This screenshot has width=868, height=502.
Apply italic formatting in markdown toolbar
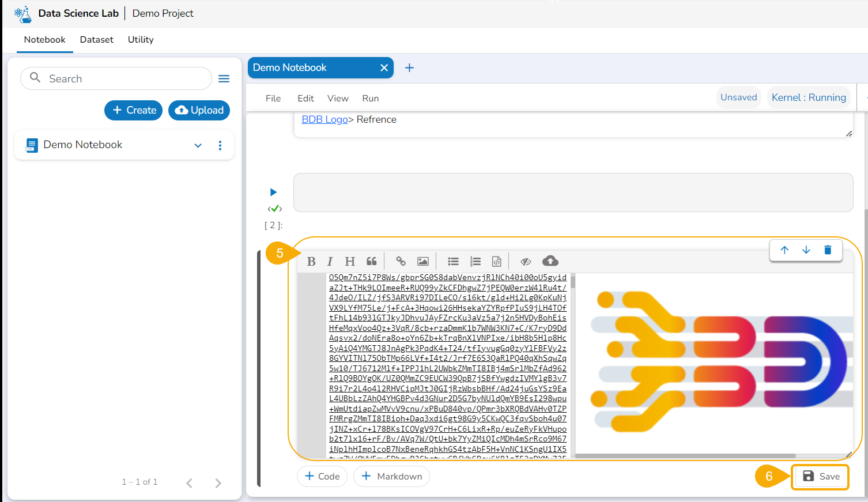pos(330,262)
